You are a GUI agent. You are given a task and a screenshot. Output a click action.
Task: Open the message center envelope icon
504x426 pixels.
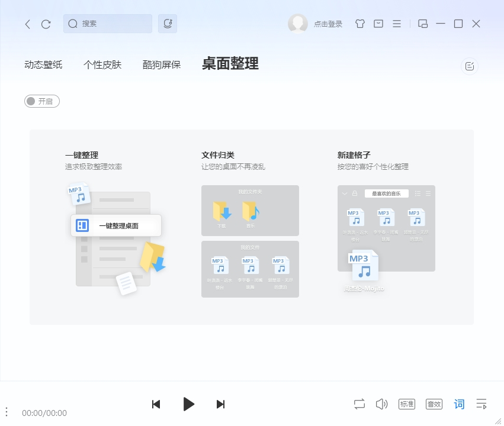[377, 24]
